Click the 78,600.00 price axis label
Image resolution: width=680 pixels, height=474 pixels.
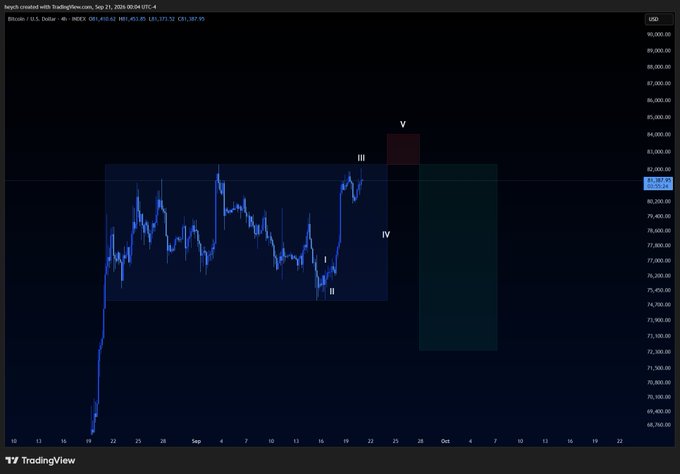coord(659,231)
